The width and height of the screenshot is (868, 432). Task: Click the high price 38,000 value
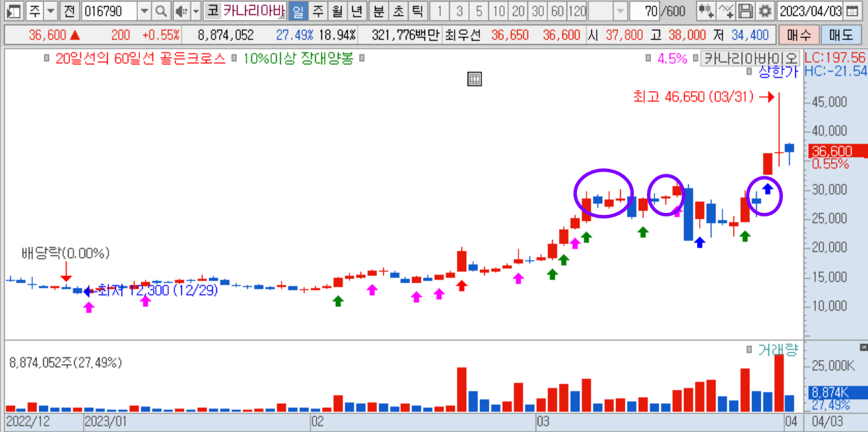coord(687,36)
